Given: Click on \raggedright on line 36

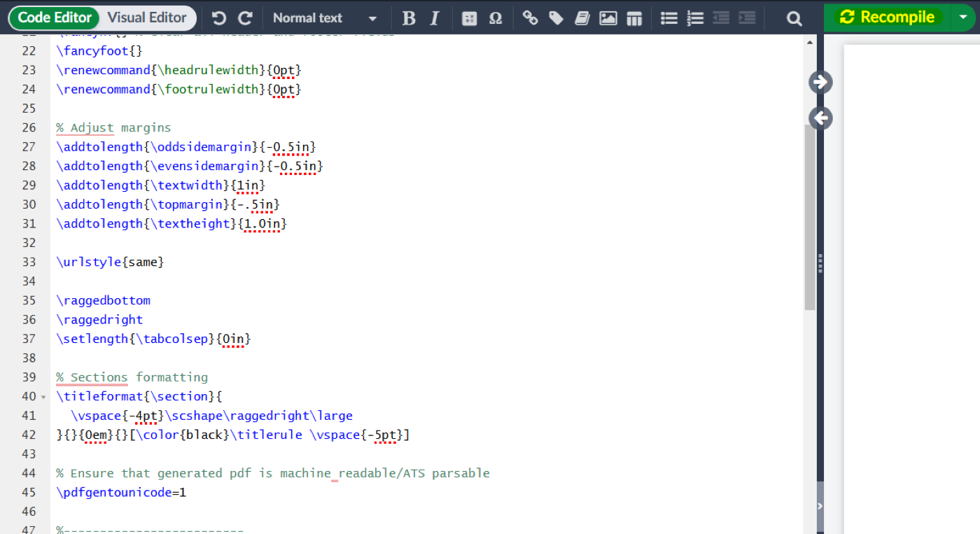Looking at the screenshot, I should tap(99, 319).
